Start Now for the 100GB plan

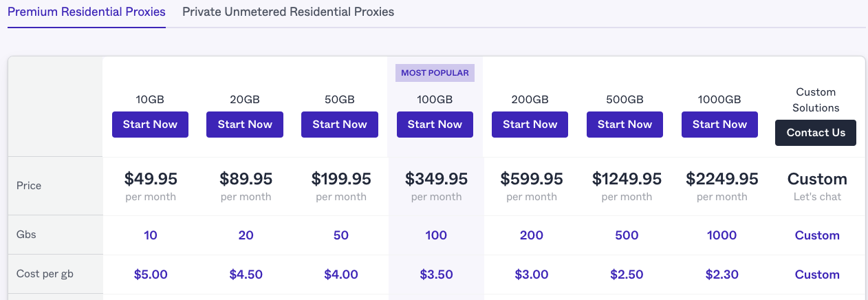pyautogui.click(x=435, y=125)
